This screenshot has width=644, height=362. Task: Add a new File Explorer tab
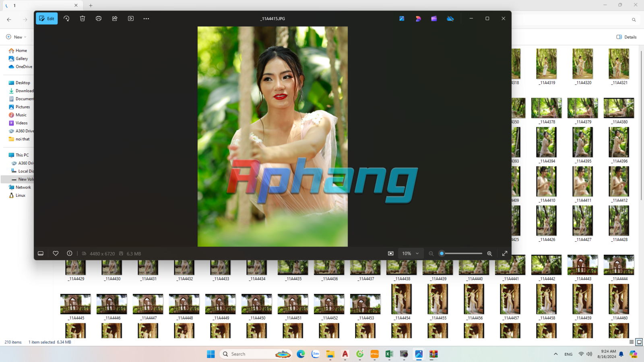91,5
